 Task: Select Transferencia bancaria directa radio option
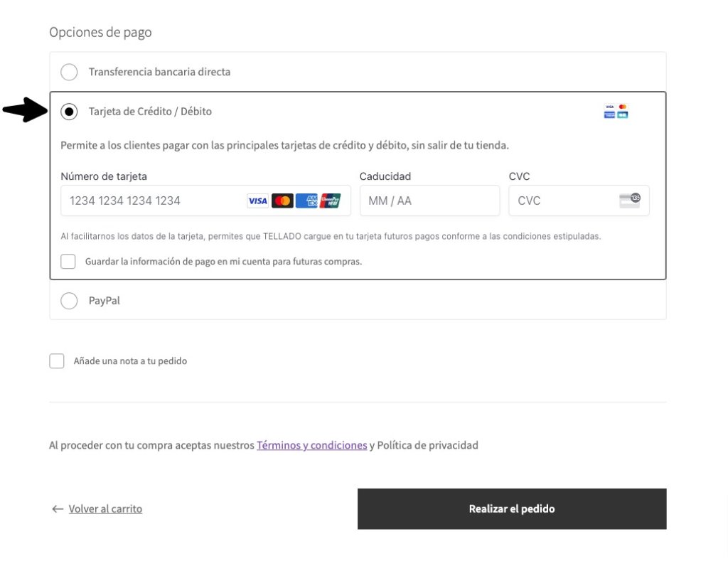pos(69,72)
